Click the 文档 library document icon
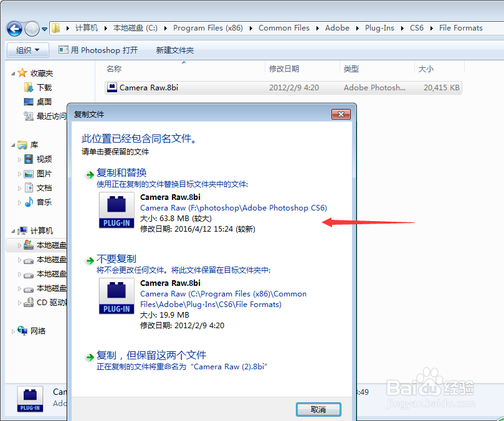504x421 pixels. 29,187
